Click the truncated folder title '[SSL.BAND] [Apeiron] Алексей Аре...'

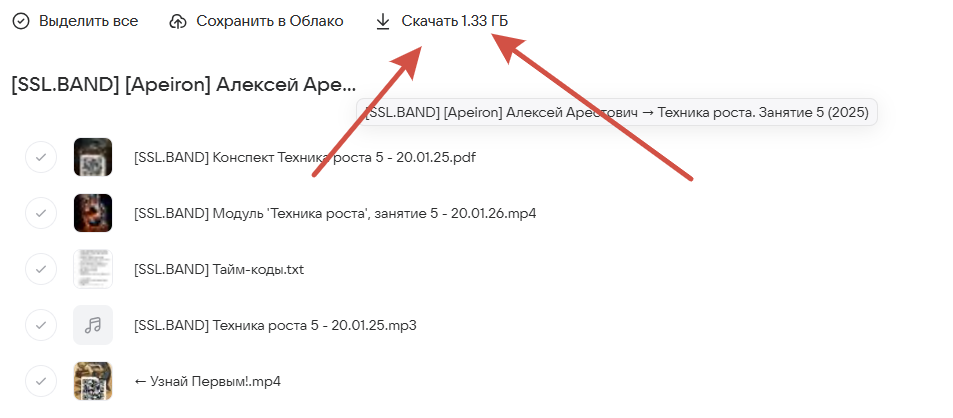point(184,84)
